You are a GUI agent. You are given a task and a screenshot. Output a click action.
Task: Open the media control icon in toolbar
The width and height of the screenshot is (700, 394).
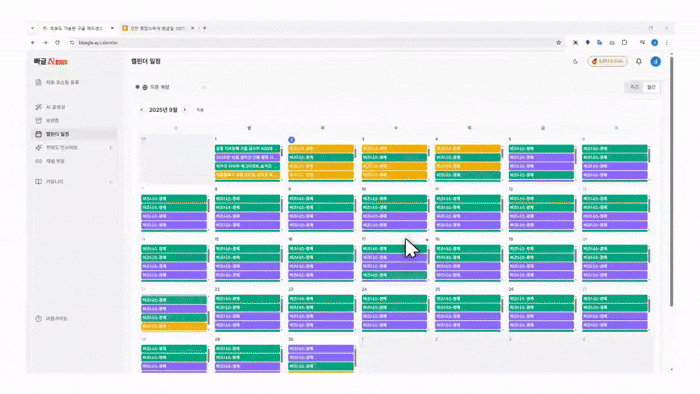(642, 42)
